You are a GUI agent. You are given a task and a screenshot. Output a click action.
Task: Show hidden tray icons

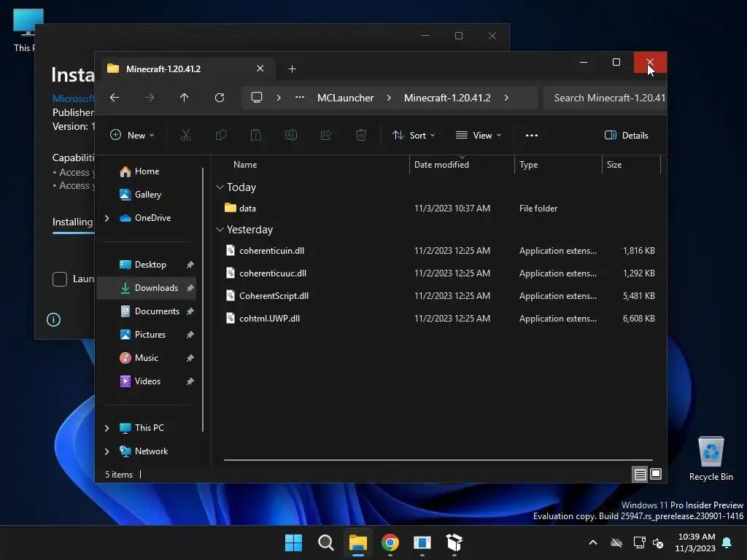tap(593, 542)
